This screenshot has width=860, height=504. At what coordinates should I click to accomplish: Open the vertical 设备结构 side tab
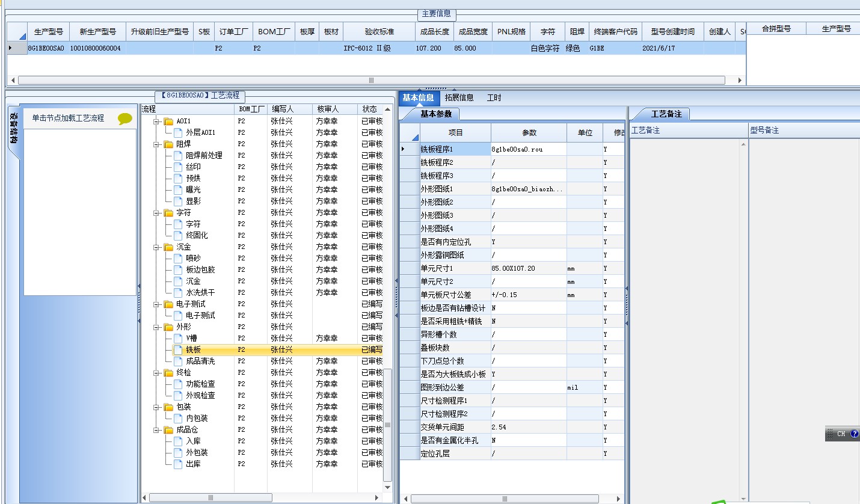point(13,128)
